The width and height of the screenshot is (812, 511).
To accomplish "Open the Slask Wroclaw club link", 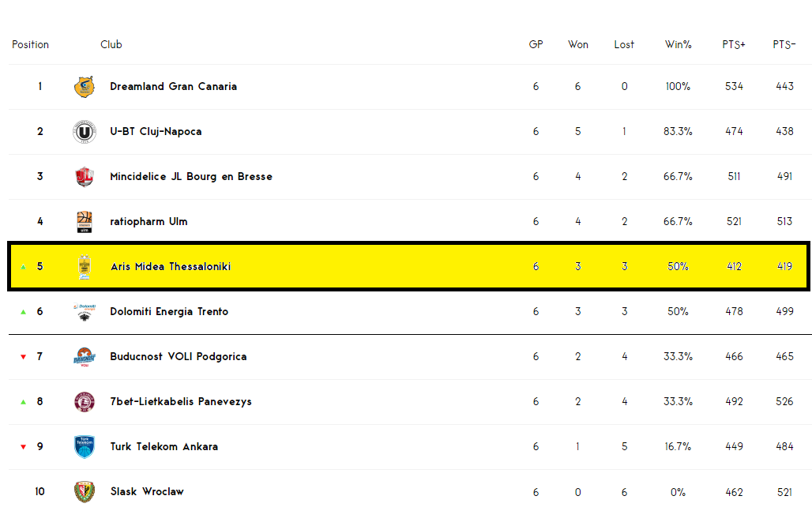I will point(147,492).
